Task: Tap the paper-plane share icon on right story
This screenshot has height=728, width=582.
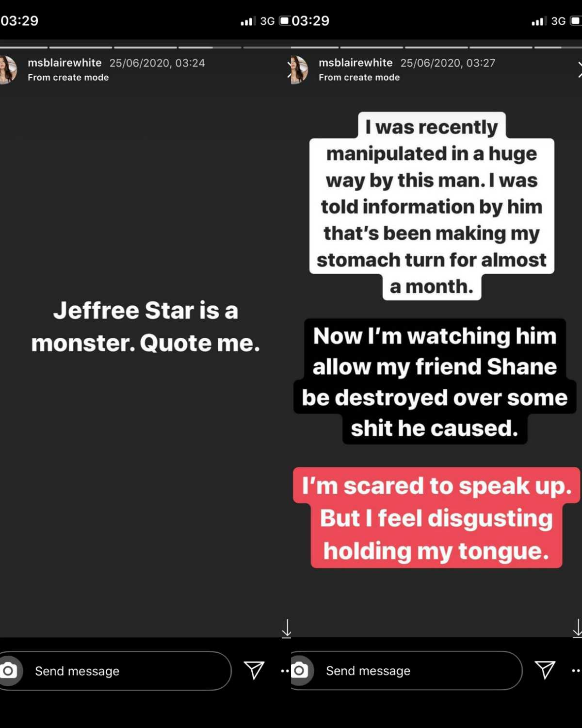Action: [545, 670]
